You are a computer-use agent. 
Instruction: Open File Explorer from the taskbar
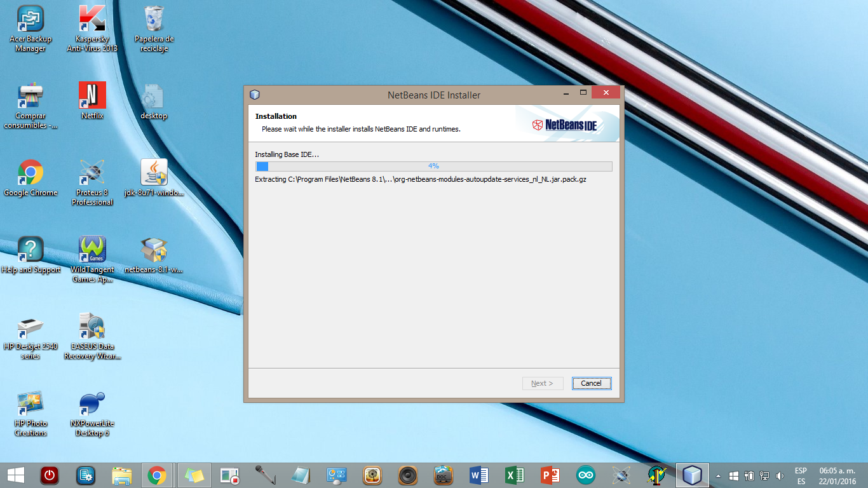click(121, 475)
